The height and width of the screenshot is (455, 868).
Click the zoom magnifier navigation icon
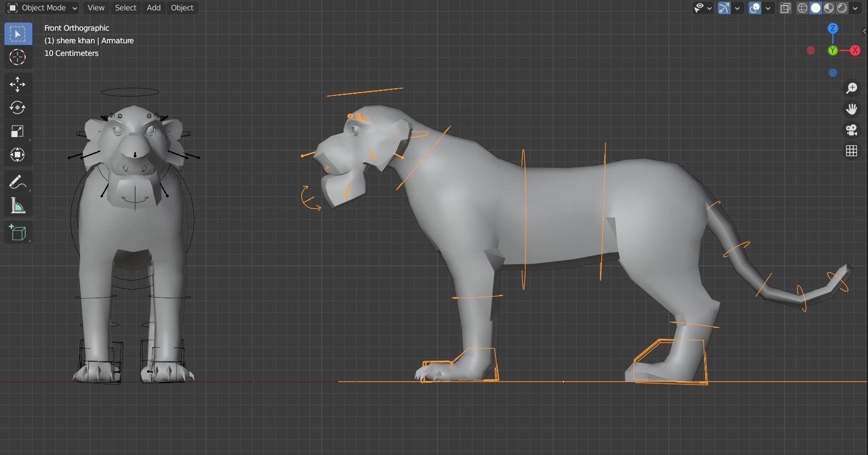click(852, 88)
